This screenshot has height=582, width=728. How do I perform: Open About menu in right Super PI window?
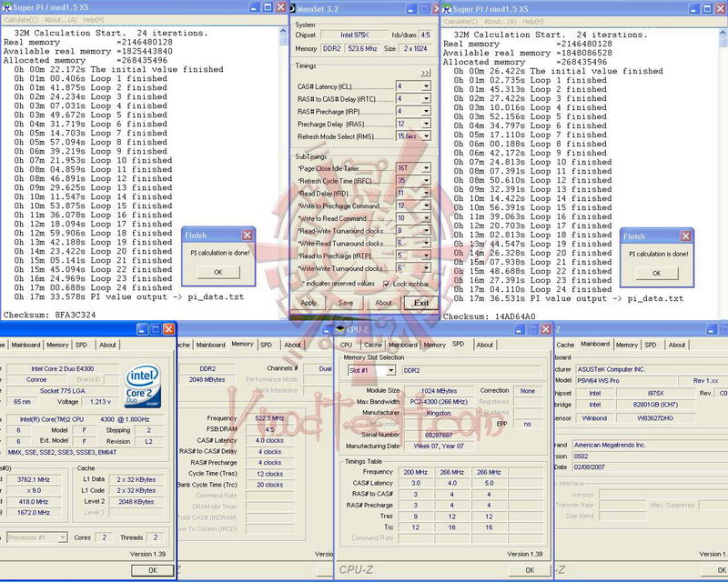[500, 21]
